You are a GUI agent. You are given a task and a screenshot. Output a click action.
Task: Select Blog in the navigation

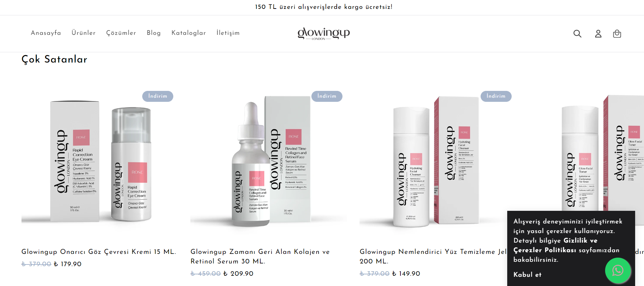pyautogui.click(x=154, y=33)
